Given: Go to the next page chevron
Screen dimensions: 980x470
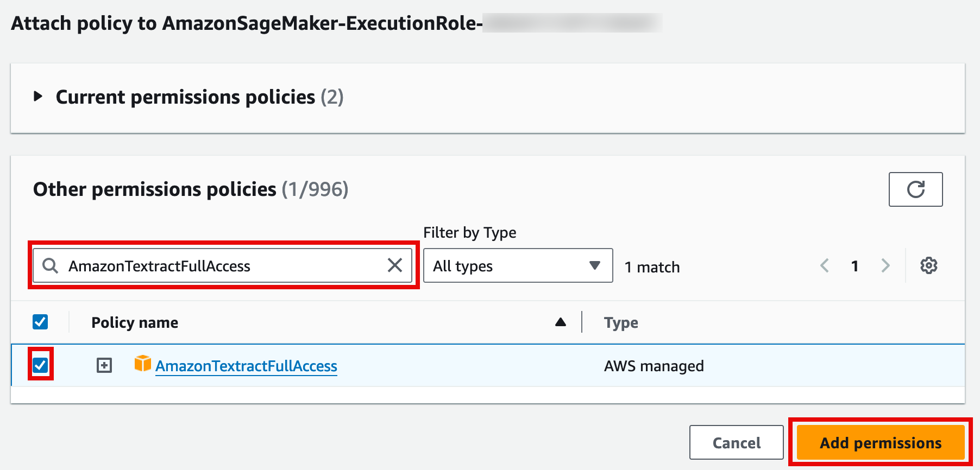Looking at the screenshot, I should (885, 266).
